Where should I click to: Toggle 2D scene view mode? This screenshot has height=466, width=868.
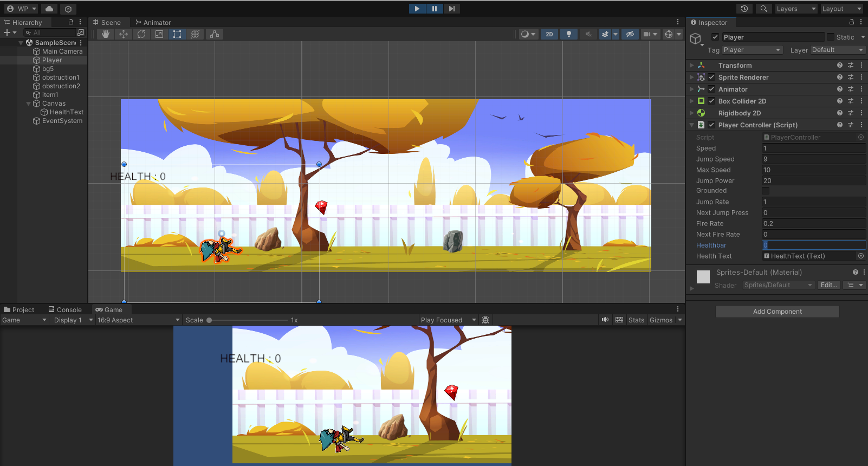[x=549, y=34]
